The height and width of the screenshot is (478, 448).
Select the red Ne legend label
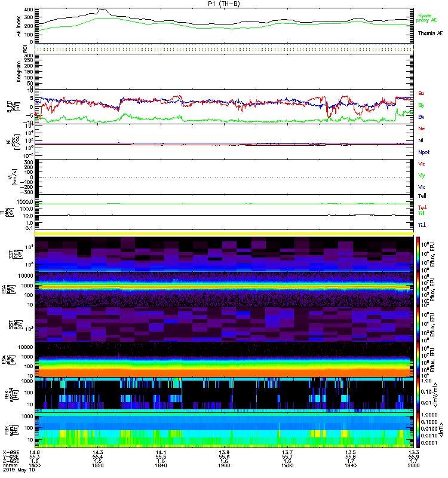coord(422,128)
